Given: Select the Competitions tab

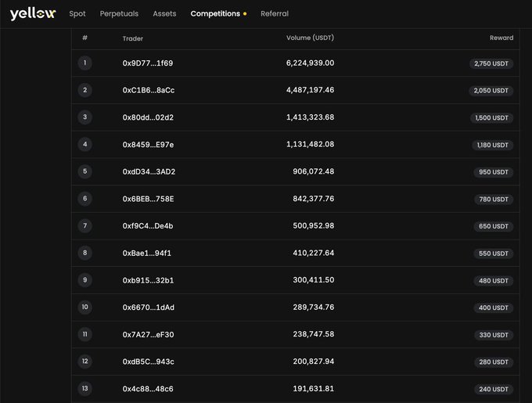Looking at the screenshot, I should (x=215, y=14).
